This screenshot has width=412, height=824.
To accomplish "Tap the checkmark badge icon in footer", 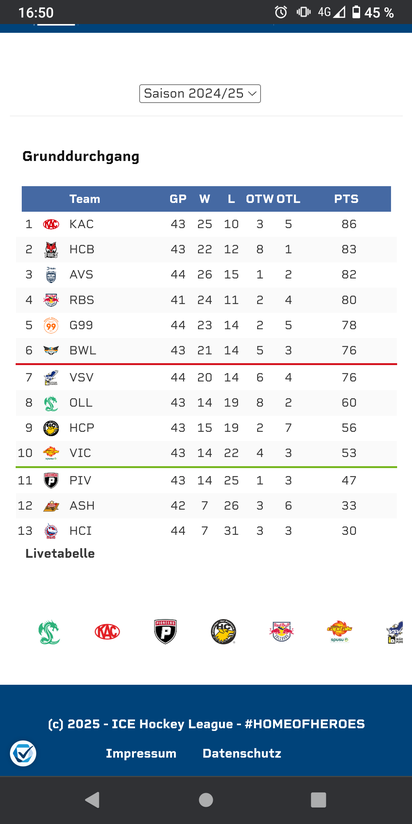I will tap(23, 754).
